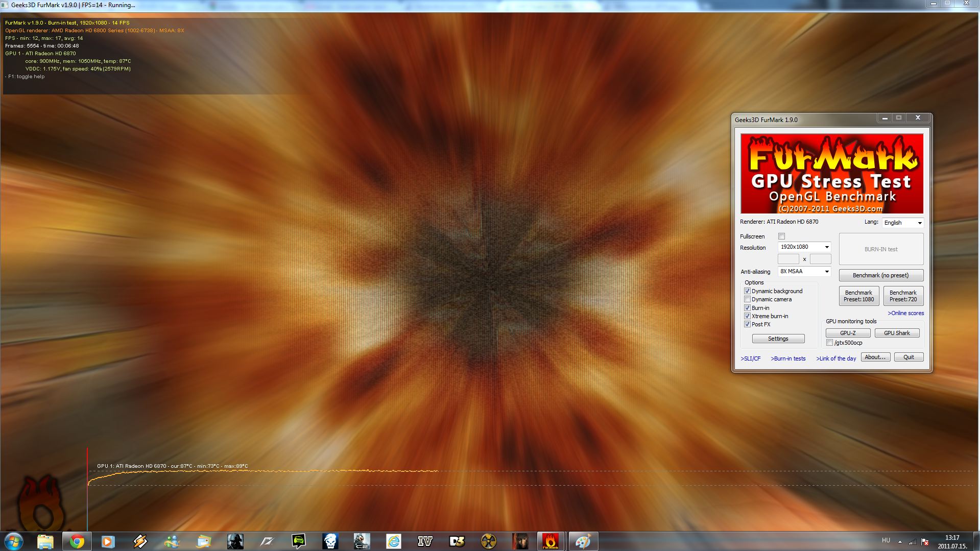Click the custom height input field
The image size is (980, 551).
[x=820, y=259]
